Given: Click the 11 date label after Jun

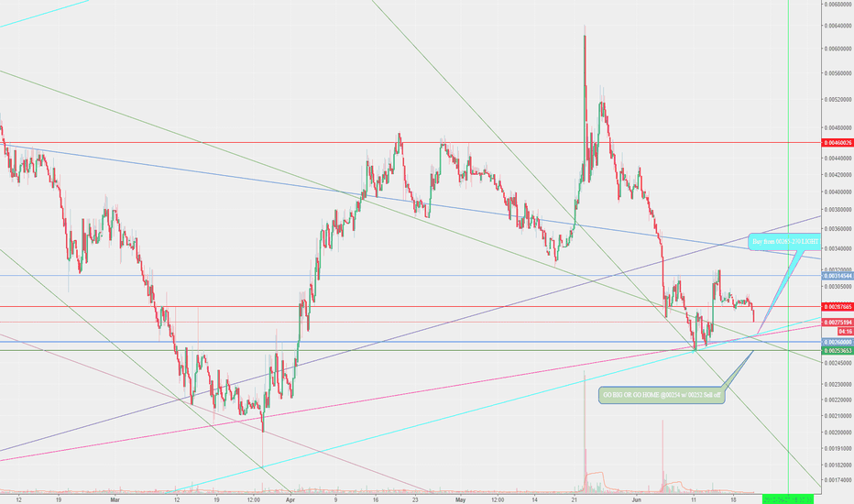Looking at the screenshot, I should click(694, 499).
